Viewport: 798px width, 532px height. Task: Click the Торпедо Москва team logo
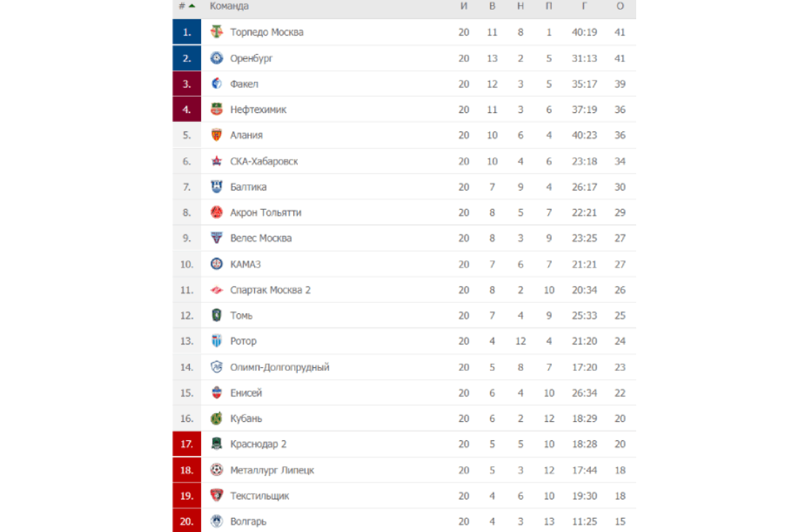pyautogui.click(x=216, y=32)
